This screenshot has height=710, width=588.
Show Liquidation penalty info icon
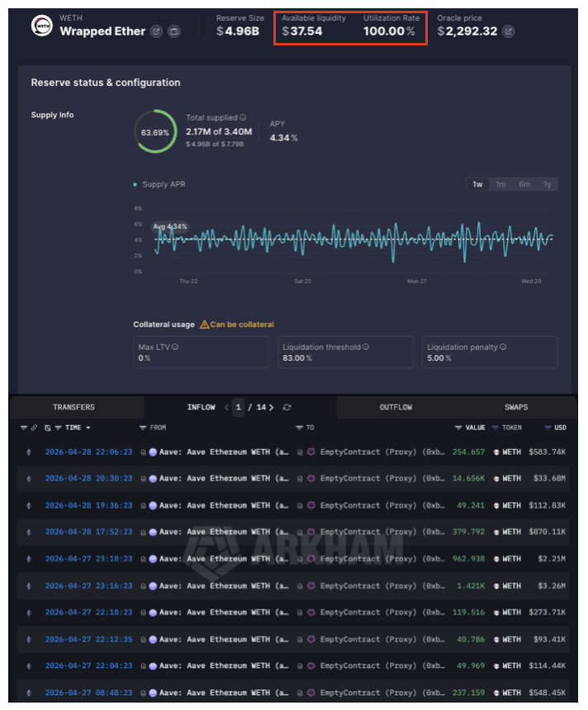click(503, 347)
